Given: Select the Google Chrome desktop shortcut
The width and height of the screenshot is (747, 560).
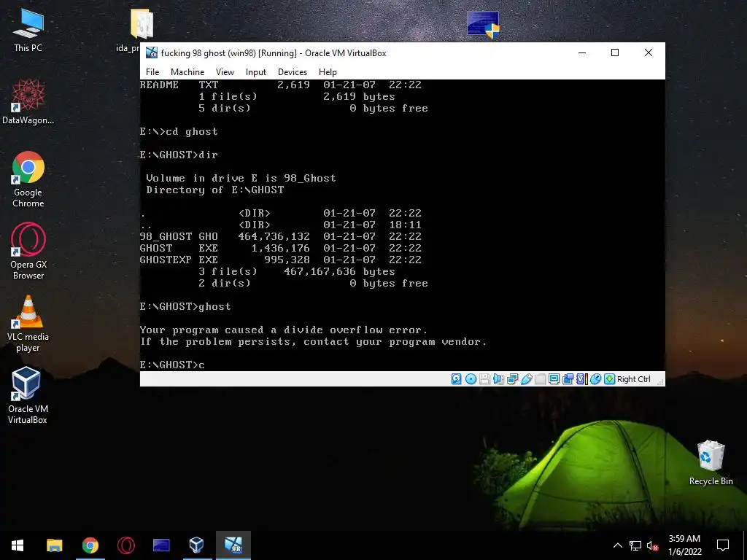Looking at the screenshot, I should 28,179.
